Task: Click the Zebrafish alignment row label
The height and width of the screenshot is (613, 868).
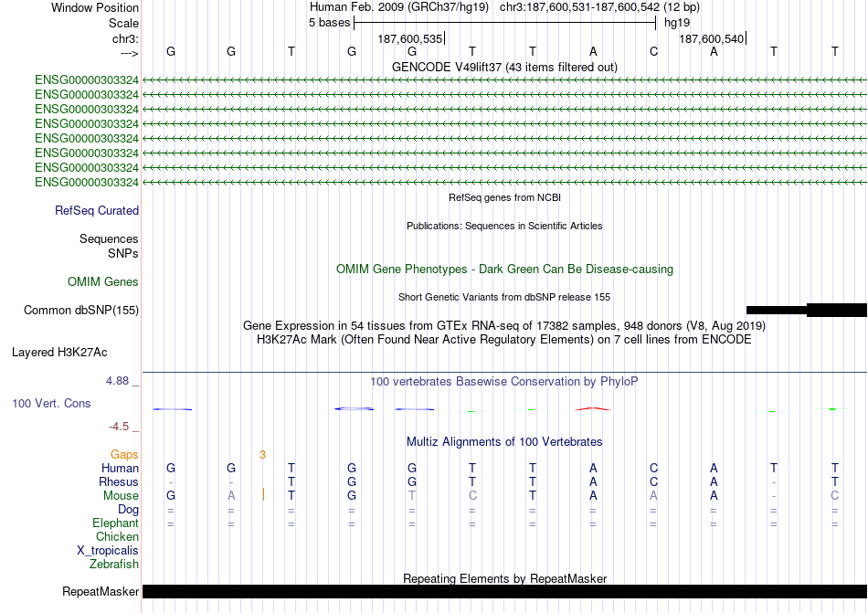Action: point(114,565)
